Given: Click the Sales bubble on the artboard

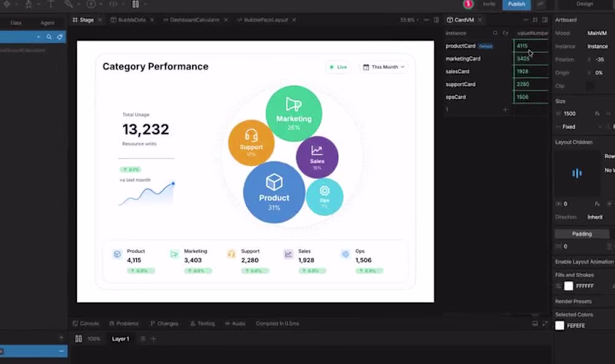Looking at the screenshot, I should point(317,157).
